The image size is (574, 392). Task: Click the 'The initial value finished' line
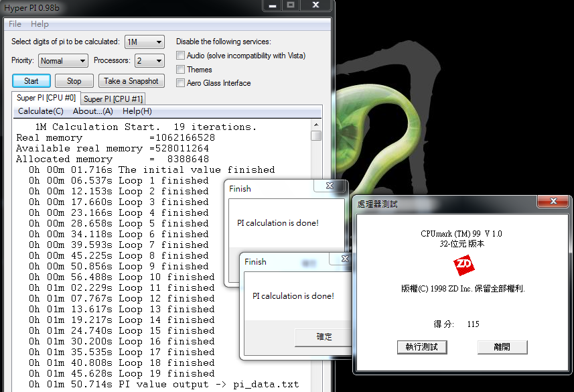(152, 170)
